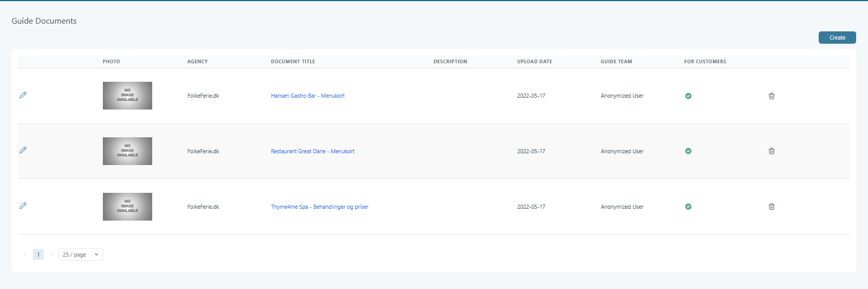Click trash icon for Thyme4me Spa row
868x289 pixels.
771,207
